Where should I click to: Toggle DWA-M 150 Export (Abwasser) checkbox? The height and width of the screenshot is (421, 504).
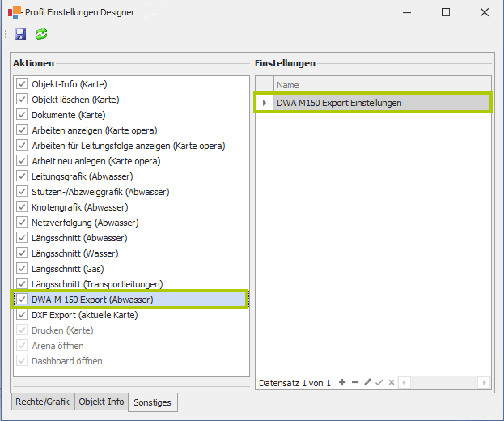click(x=22, y=300)
